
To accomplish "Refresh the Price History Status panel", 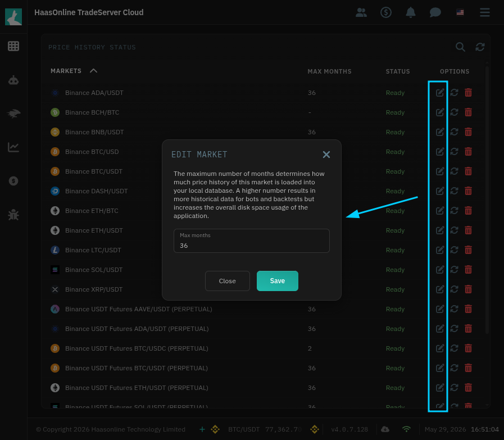I will click(480, 47).
